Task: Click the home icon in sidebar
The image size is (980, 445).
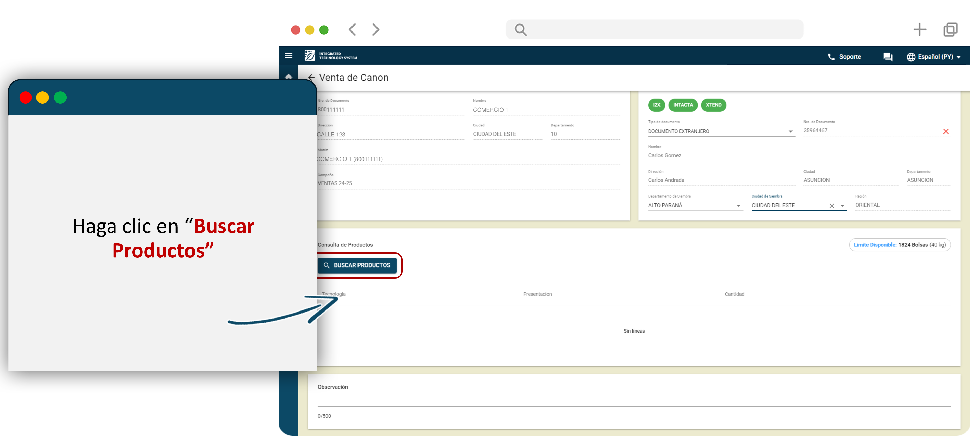Action: [288, 77]
